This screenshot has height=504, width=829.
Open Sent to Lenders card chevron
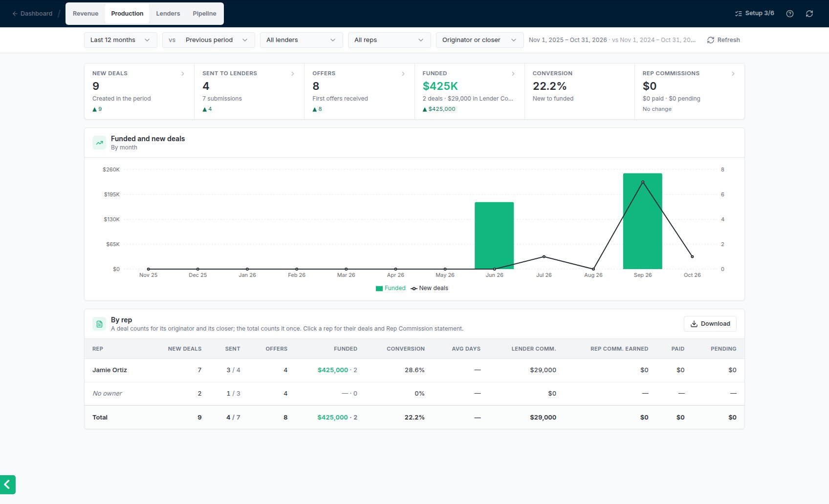pyautogui.click(x=293, y=74)
